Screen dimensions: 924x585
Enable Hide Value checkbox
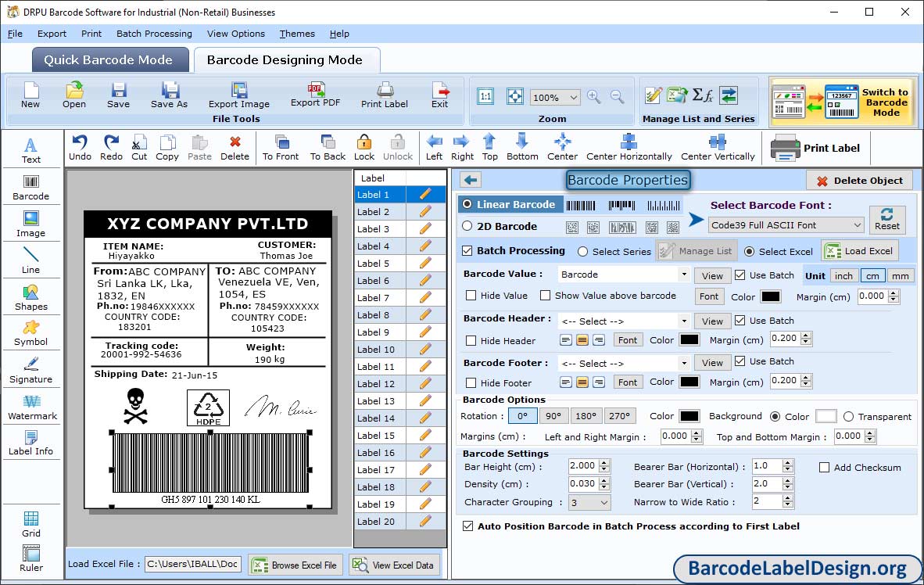click(471, 296)
